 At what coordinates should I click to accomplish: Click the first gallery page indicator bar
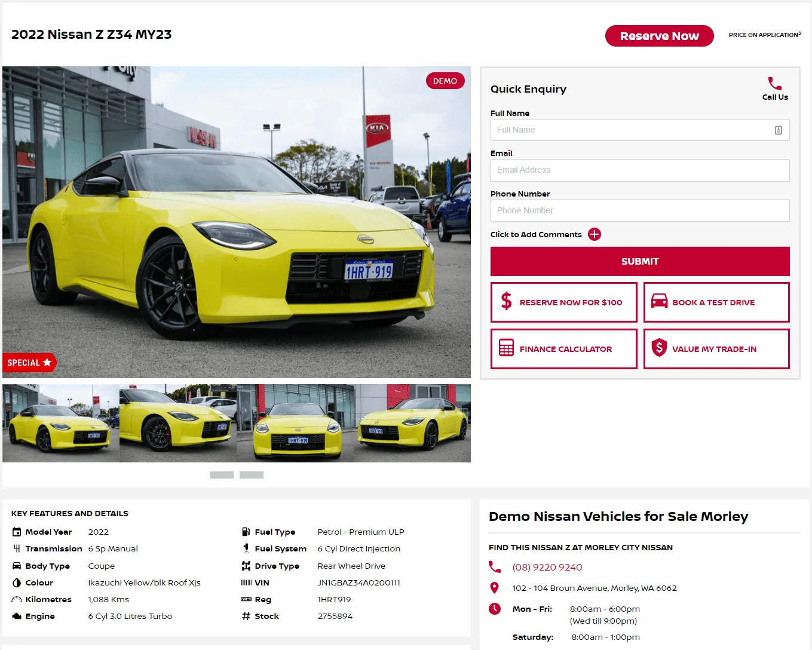click(222, 475)
